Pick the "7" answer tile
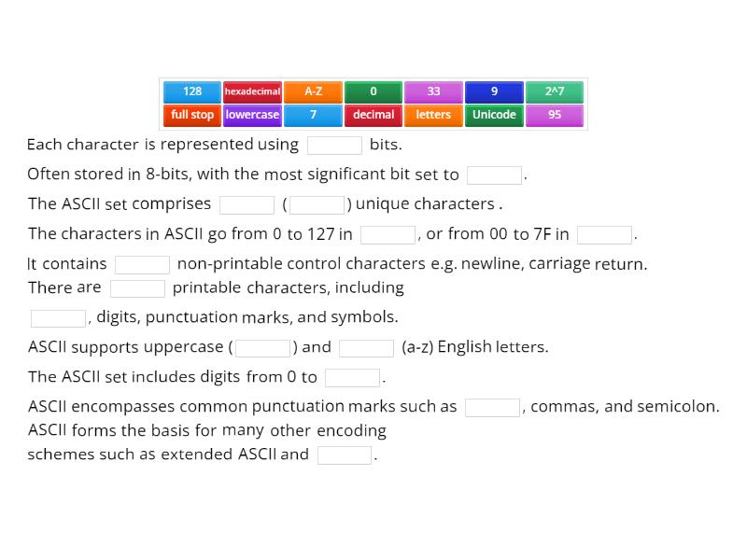 [x=312, y=115]
